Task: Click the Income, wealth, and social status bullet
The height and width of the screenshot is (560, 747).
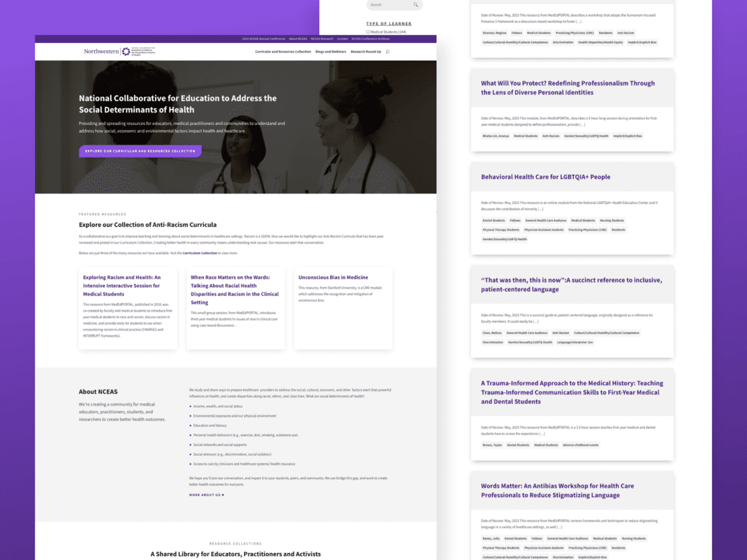Action: pyautogui.click(x=217, y=406)
